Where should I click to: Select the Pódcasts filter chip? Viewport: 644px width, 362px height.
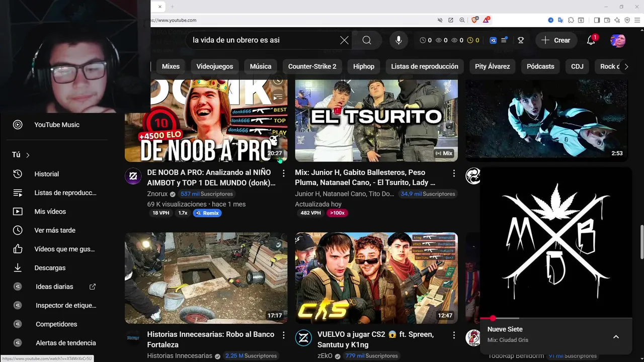540,66
